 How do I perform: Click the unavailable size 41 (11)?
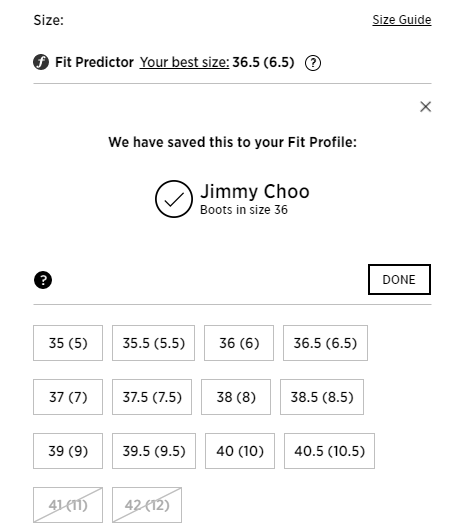(68, 505)
